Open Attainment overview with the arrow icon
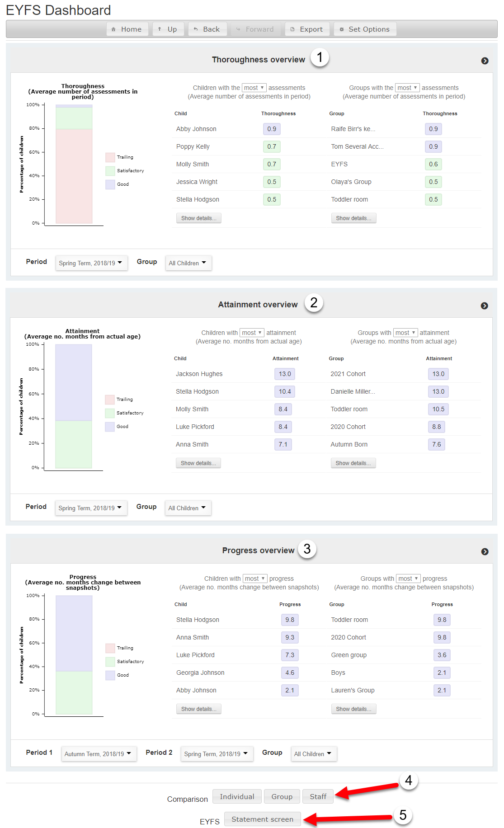The height and width of the screenshot is (828, 504). click(484, 306)
